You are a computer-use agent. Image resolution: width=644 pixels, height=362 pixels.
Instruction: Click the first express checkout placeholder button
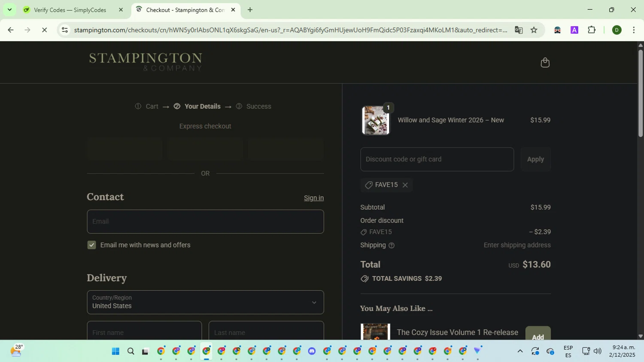[x=125, y=149]
